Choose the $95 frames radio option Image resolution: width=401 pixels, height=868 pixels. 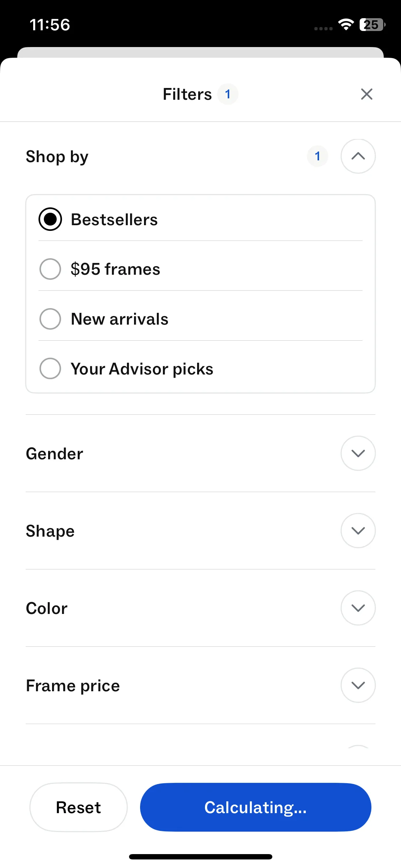click(x=50, y=269)
